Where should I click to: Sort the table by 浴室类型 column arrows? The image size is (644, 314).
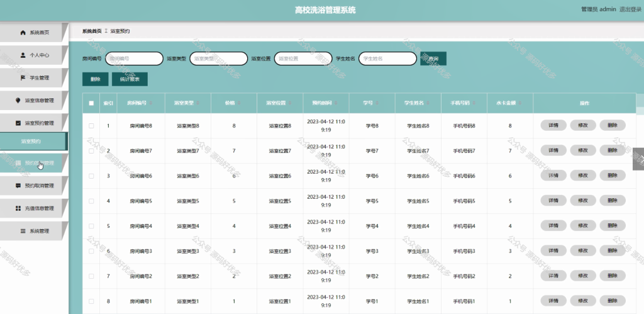click(x=198, y=103)
